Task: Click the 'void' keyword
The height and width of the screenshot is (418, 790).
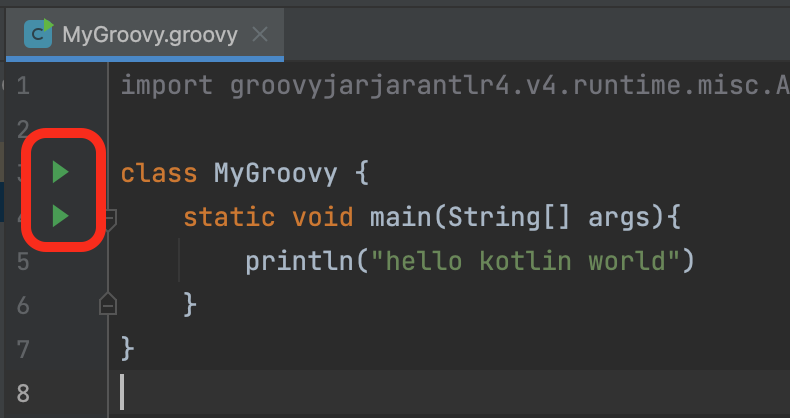Action: [x=323, y=218]
